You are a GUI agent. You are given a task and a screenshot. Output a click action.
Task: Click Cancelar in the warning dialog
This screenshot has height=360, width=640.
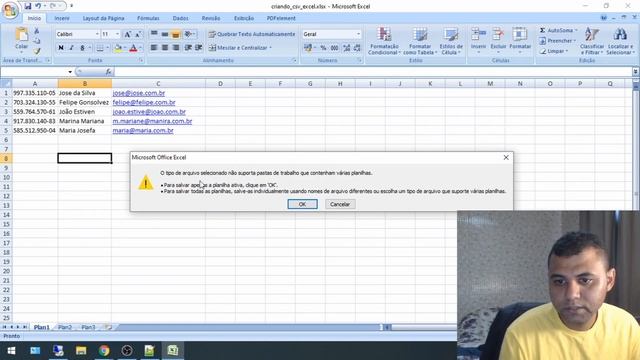tap(340, 204)
